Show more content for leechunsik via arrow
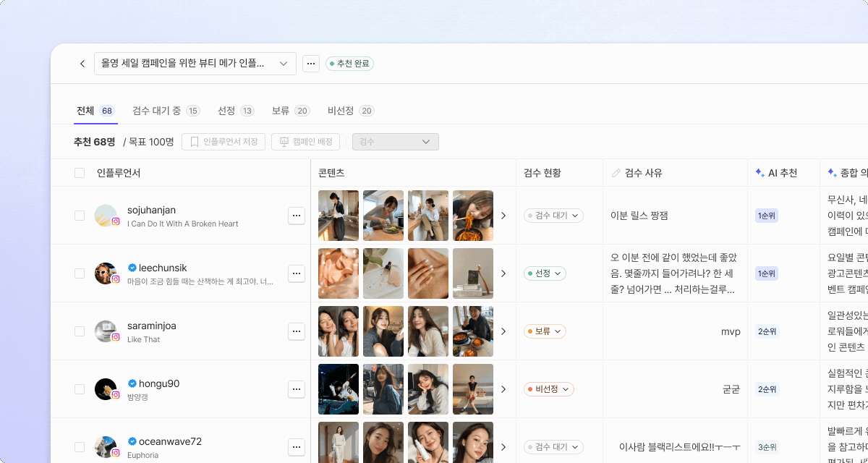This screenshot has width=868, height=463. click(x=503, y=273)
